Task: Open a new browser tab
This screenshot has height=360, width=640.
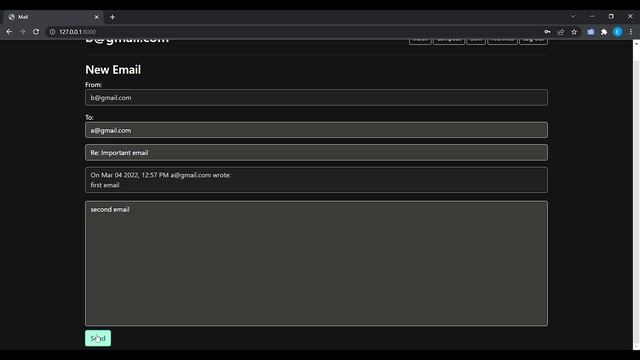Action: click(112, 17)
